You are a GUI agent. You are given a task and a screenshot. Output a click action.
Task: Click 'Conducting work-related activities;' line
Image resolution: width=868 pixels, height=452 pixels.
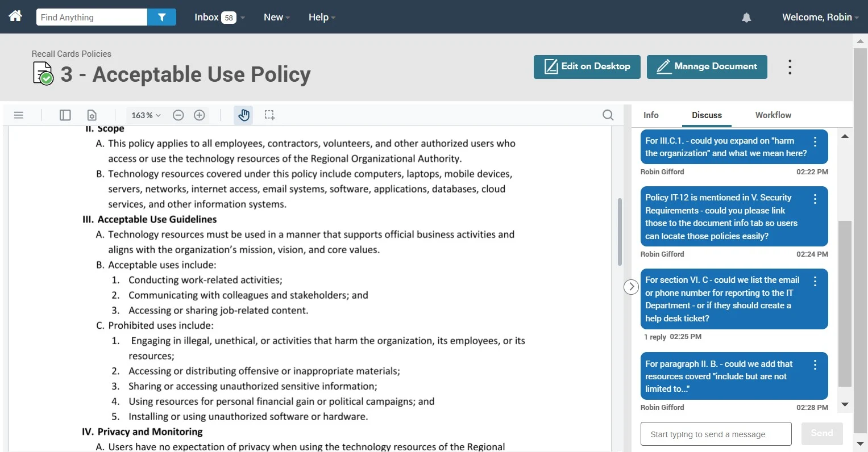pyautogui.click(x=205, y=280)
